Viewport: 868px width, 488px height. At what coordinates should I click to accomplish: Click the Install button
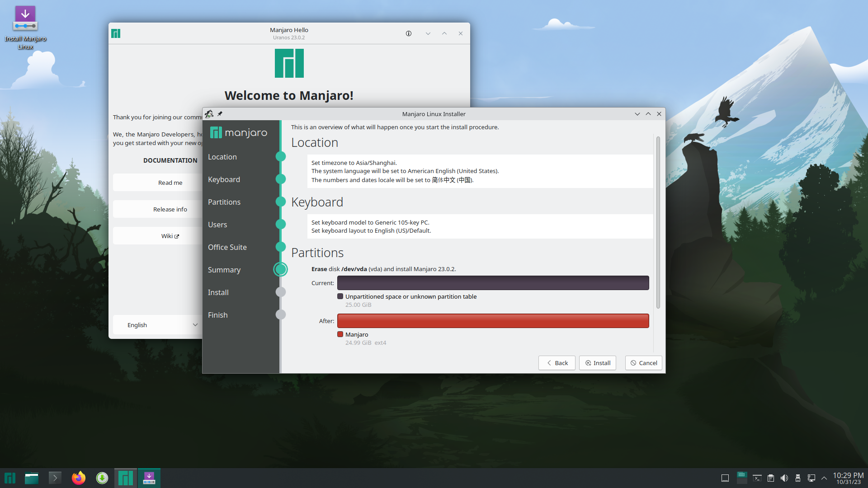pyautogui.click(x=597, y=363)
